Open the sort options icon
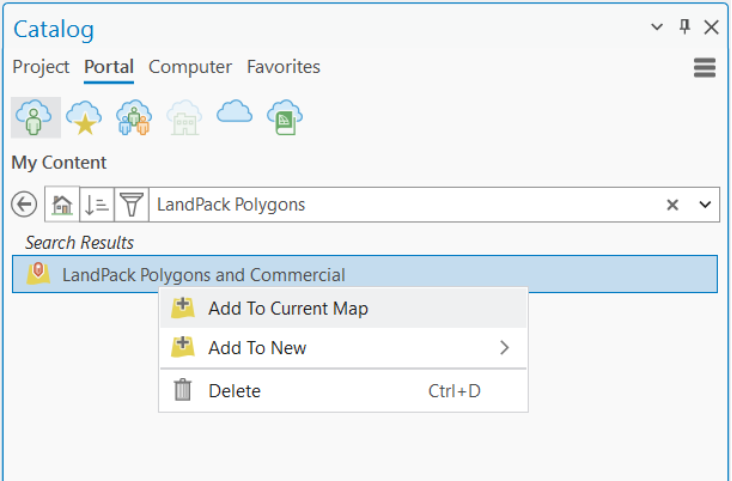The image size is (732, 481). [96, 205]
